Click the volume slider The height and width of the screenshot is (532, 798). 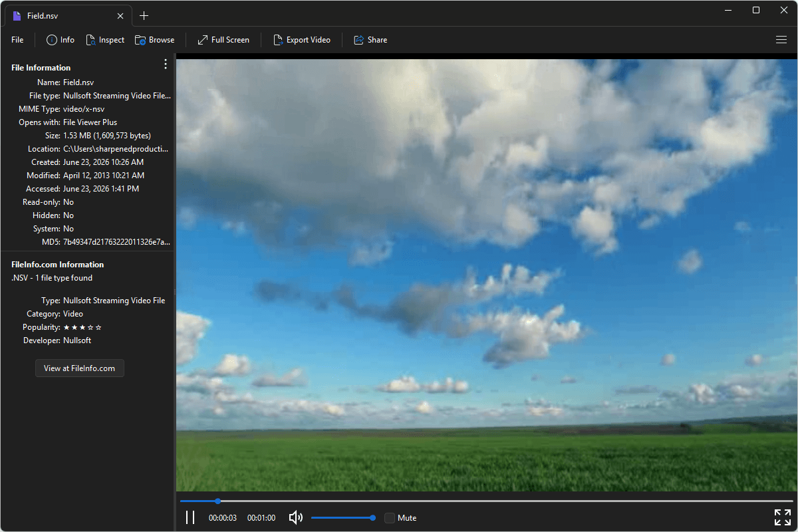tap(343, 517)
